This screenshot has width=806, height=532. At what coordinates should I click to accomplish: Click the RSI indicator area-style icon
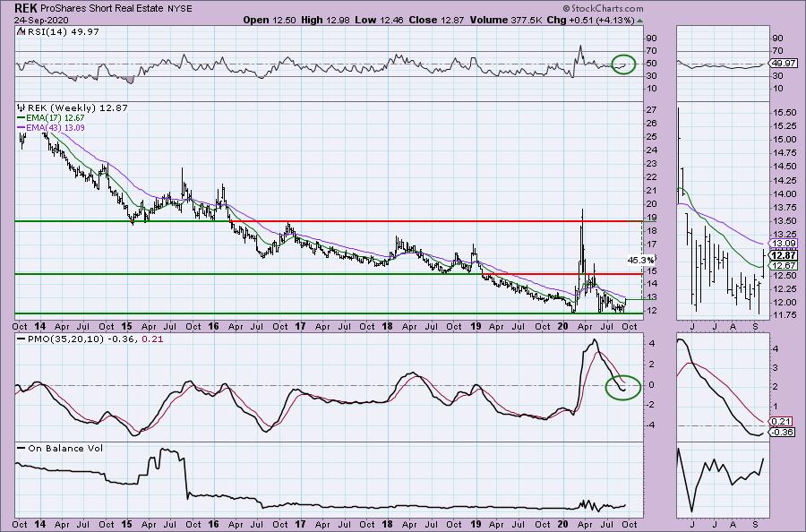20,31
